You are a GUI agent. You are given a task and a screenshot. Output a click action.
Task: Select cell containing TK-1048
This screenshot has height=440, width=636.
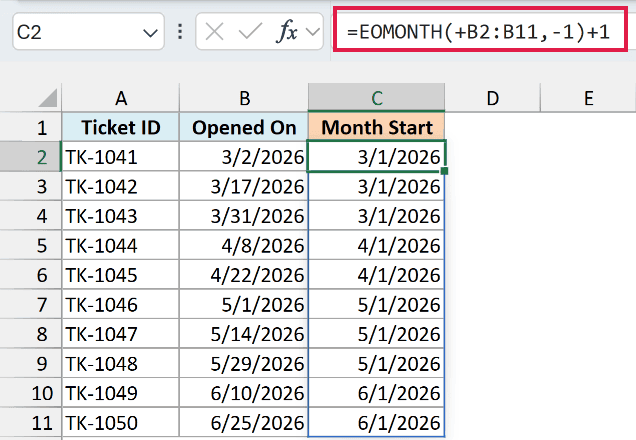click(120, 363)
